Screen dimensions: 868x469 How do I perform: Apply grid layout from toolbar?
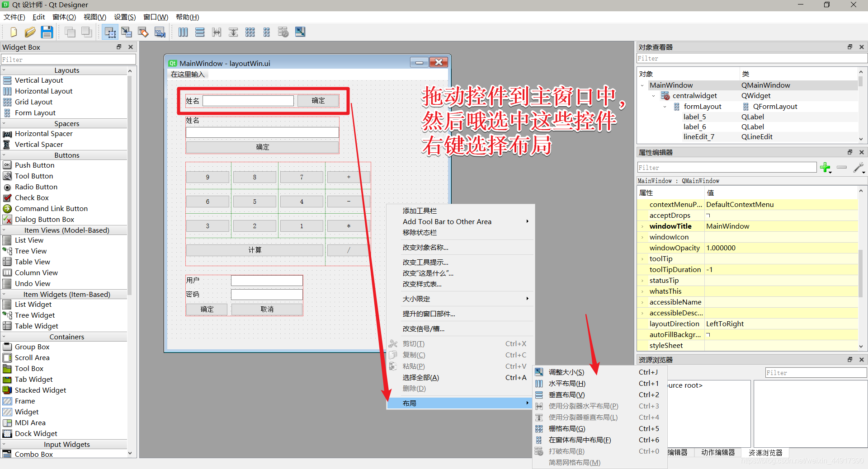tap(250, 32)
